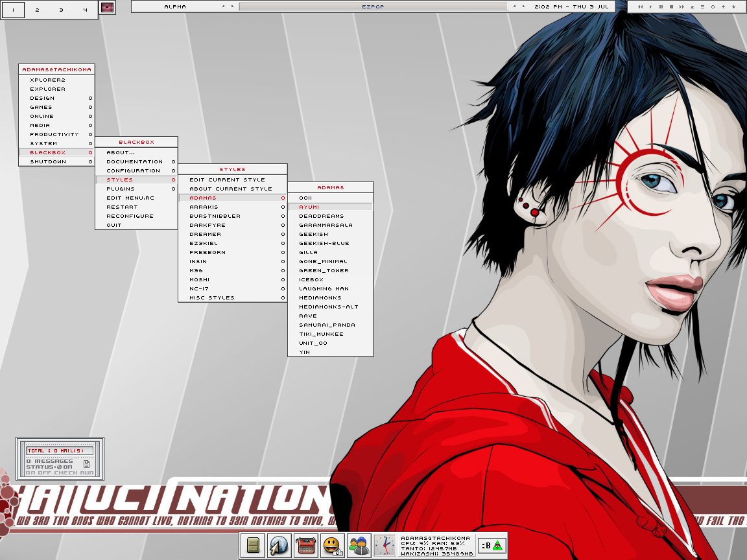Expand the Configuration submenu
This screenshot has width=747, height=560.
136,170
